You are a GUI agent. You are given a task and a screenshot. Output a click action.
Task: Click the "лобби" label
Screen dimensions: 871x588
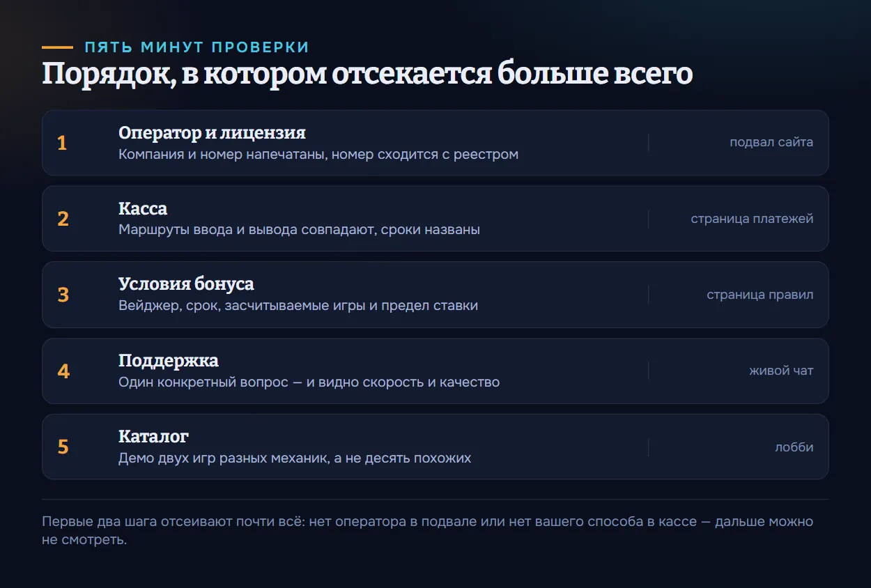click(x=794, y=447)
